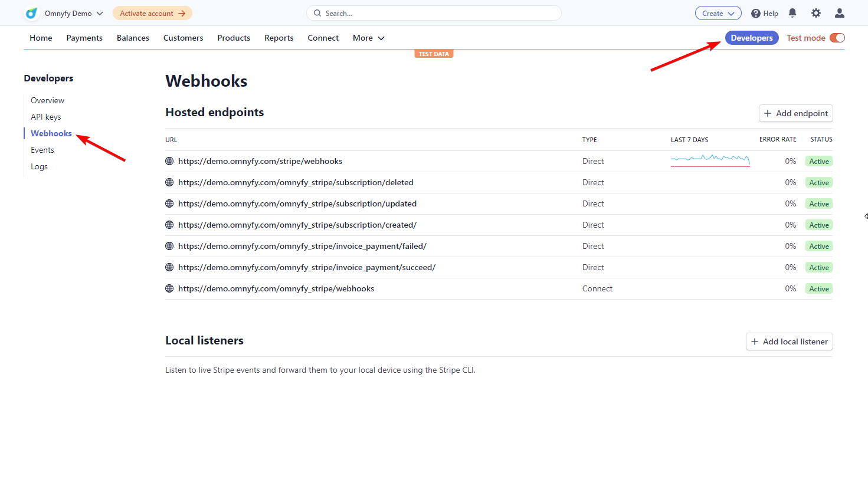Open demo.omnyfy.com/stripe/webhooks endpoint

(x=260, y=161)
